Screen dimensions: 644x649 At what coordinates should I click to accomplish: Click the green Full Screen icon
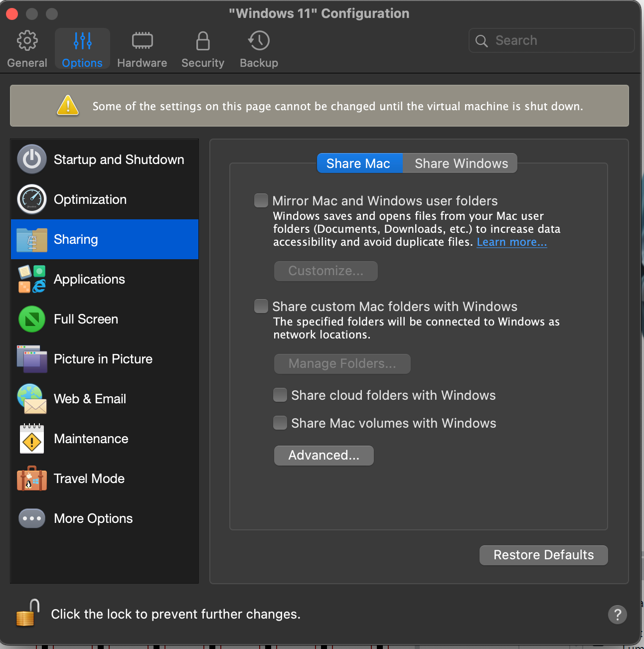coord(32,319)
